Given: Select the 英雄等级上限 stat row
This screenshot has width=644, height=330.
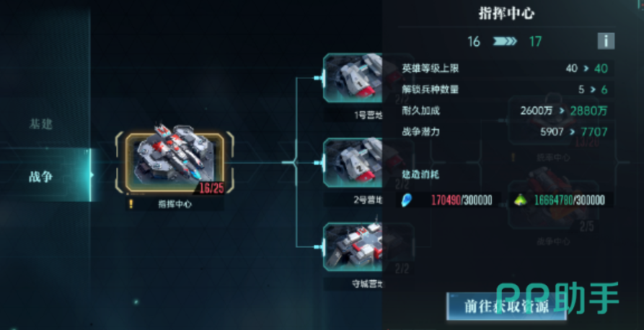Looking at the screenshot, I should [x=506, y=69].
